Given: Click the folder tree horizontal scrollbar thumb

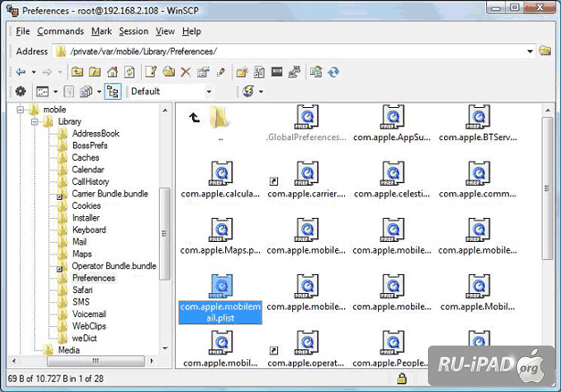Looking at the screenshot, I should point(96,361).
